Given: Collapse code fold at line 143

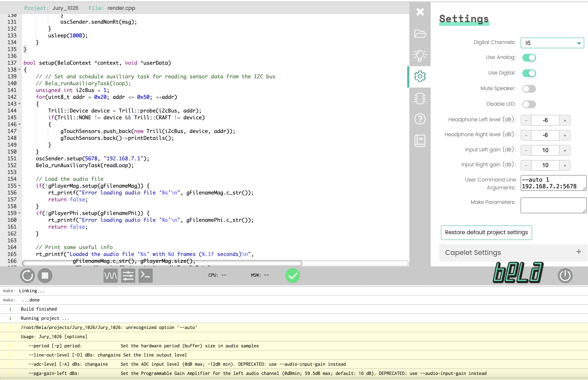Looking at the screenshot, I should [19, 104].
